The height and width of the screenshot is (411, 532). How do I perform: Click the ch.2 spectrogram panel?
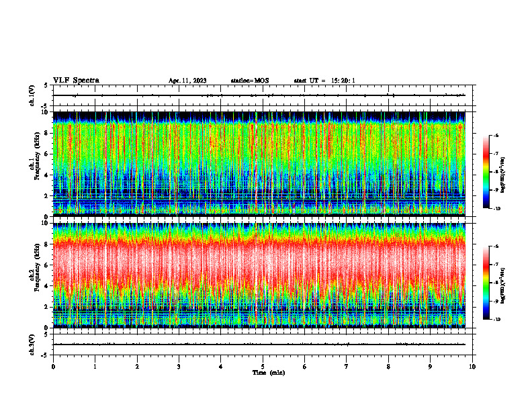tap(259, 275)
